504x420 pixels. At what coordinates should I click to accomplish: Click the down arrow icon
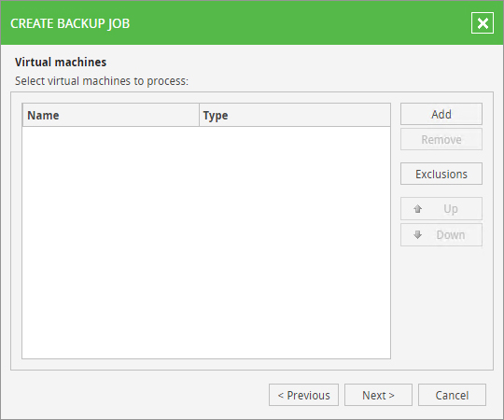tap(418, 235)
